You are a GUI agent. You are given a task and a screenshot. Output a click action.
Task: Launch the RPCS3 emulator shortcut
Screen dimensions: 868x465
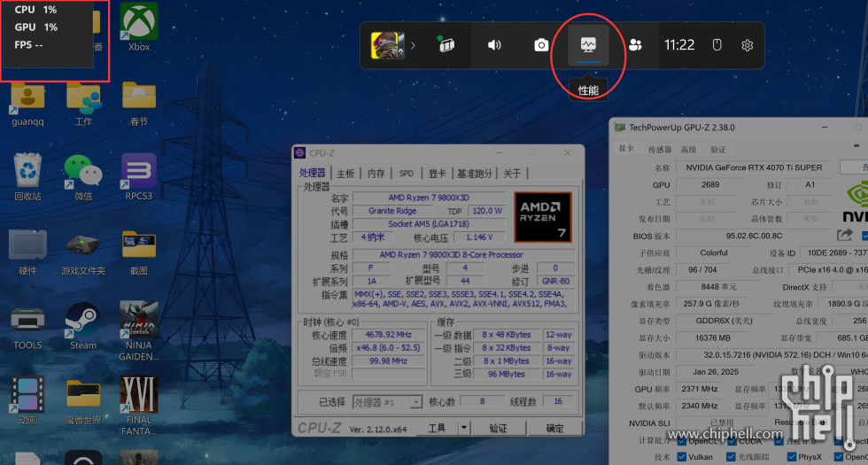pos(139,177)
